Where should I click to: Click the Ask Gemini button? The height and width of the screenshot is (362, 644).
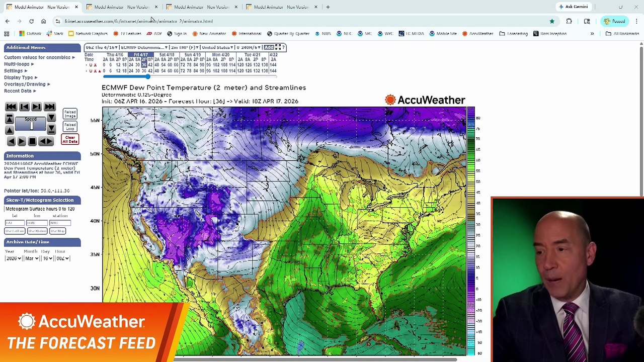tap(573, 7)
